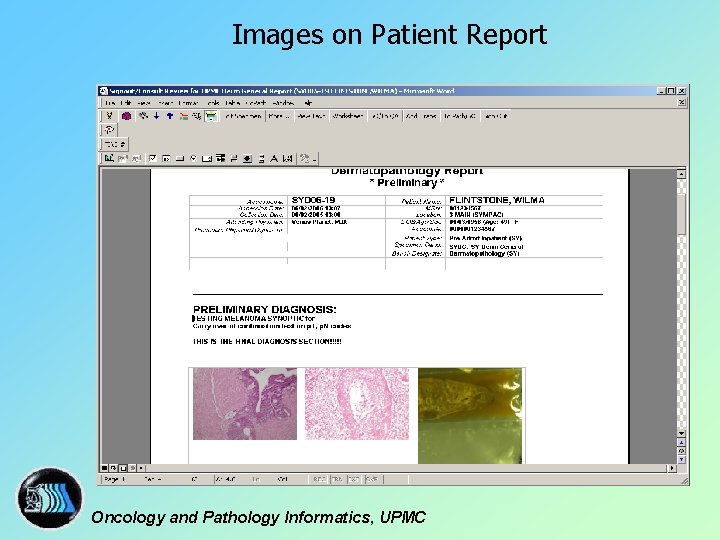
Task: Switch to Normal view button
Action: [x=105, y=468]
